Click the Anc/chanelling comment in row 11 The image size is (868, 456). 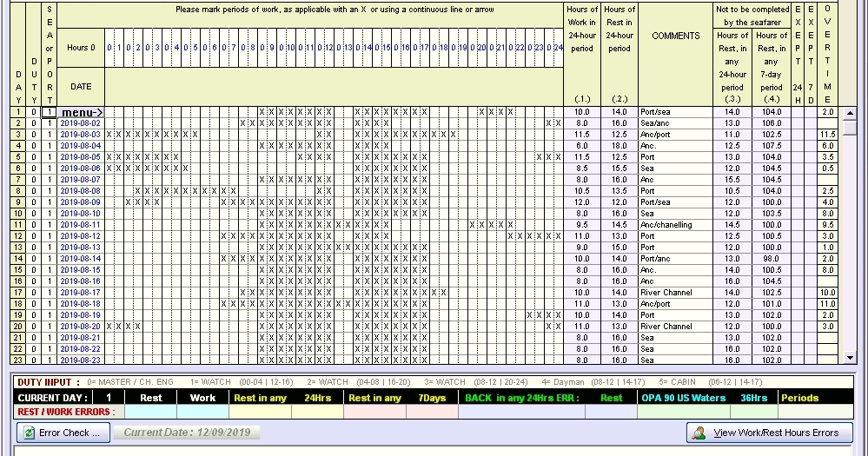[676, 225]
